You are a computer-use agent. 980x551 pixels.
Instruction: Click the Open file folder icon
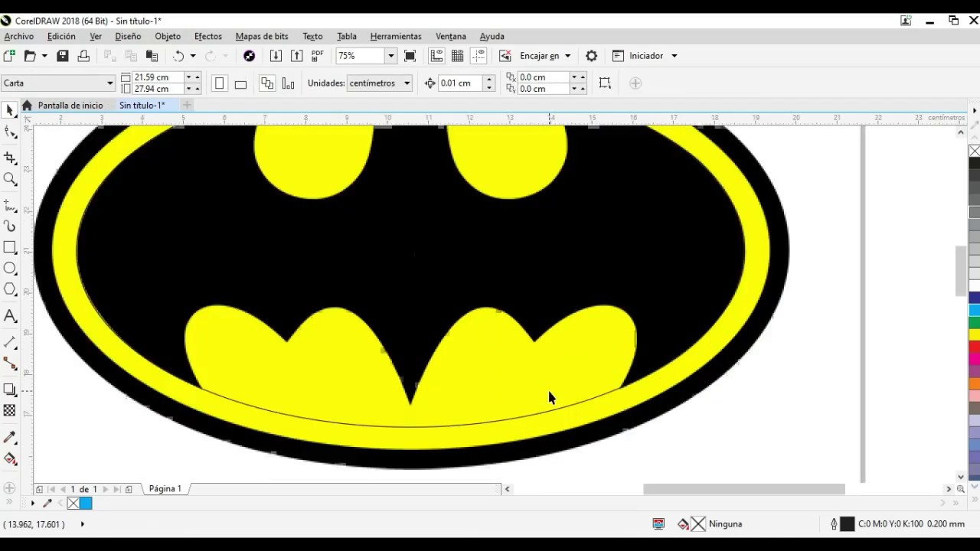pos(30,56)
